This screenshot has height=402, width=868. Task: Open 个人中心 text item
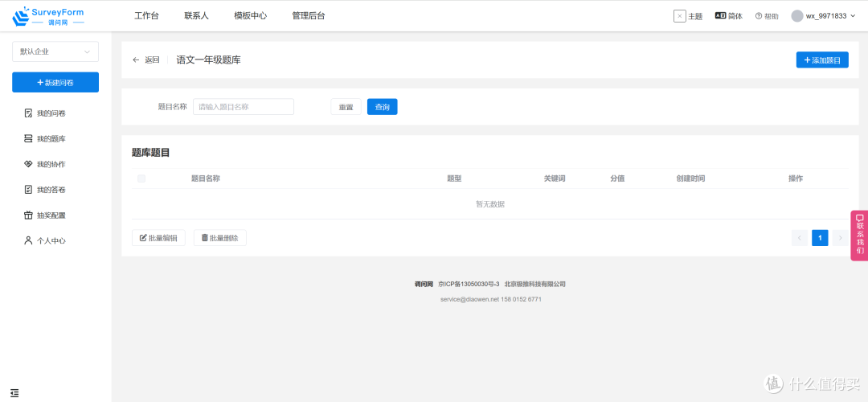tap(51, 241)
